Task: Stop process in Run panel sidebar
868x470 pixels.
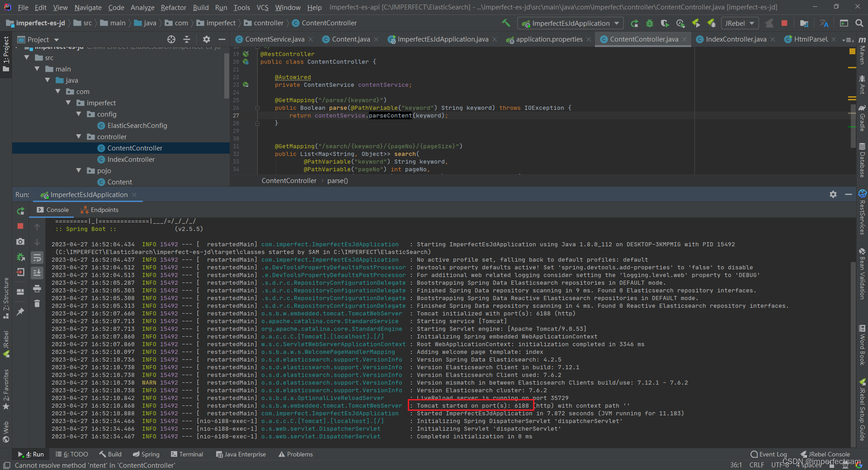Action: point(20,226)
